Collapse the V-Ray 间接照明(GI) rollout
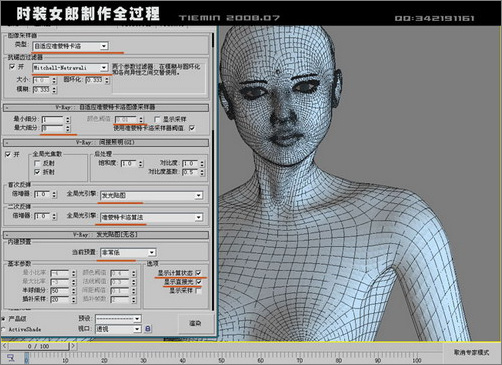The width and height of the screenshot is (502, 365). [x=106, y=143]
